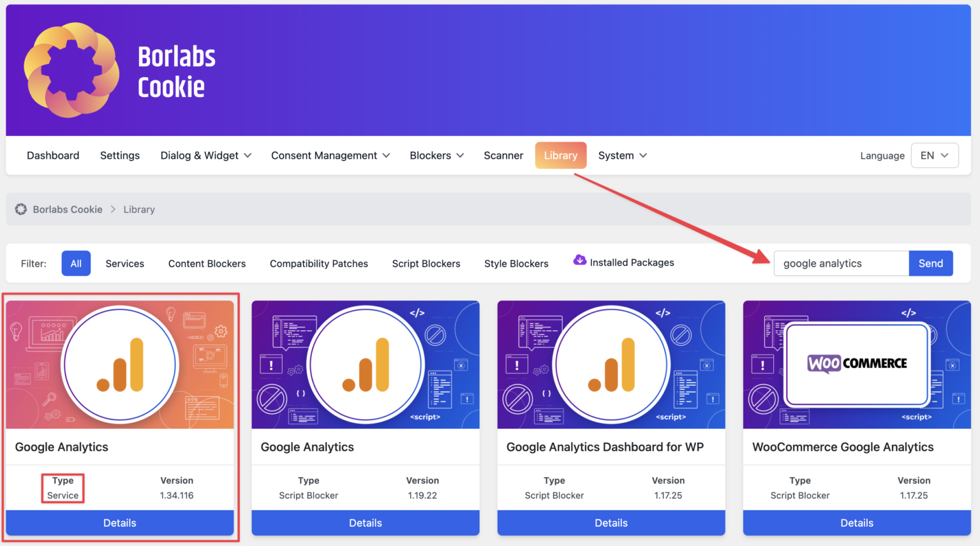The height and width of the screenshot is (546, 980).
Task: Open the WooCommerce Google Analytics thumbnail
Action: tap(857, 365)
